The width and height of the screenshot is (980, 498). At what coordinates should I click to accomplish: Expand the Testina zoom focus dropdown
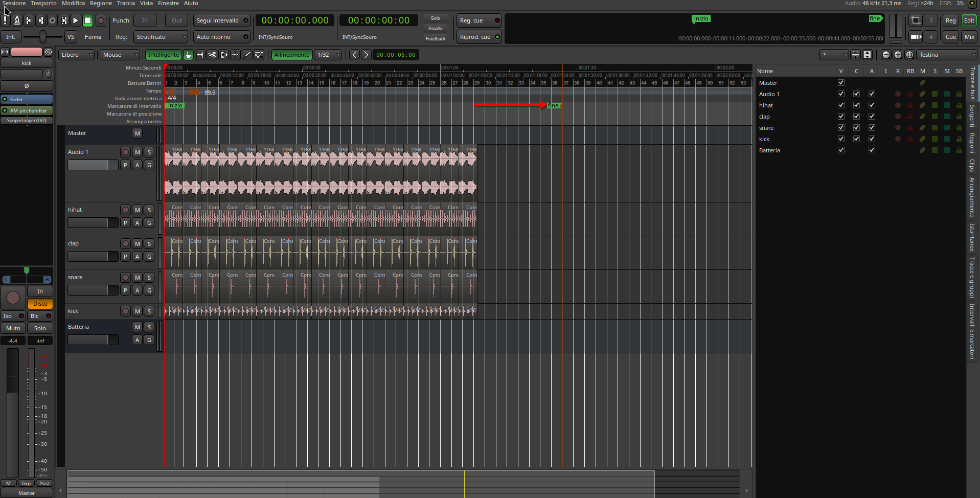(947, 55)
